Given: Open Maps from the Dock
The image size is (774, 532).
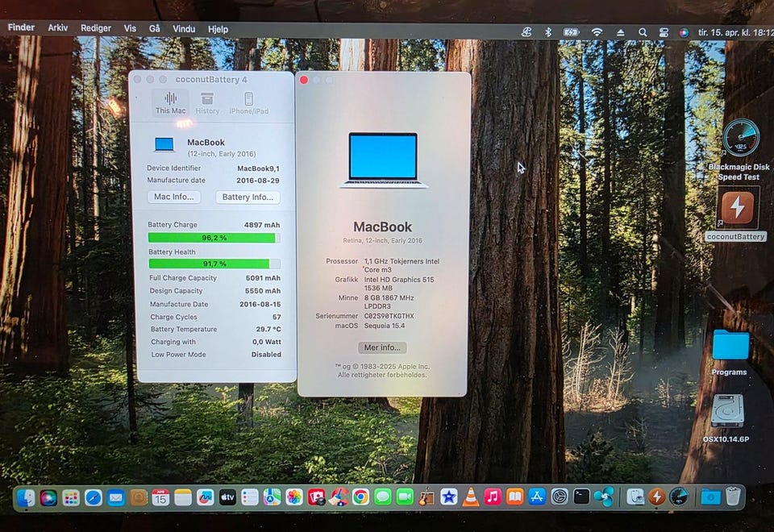Looking at the screenshot, I should click(x=272, y=497).
